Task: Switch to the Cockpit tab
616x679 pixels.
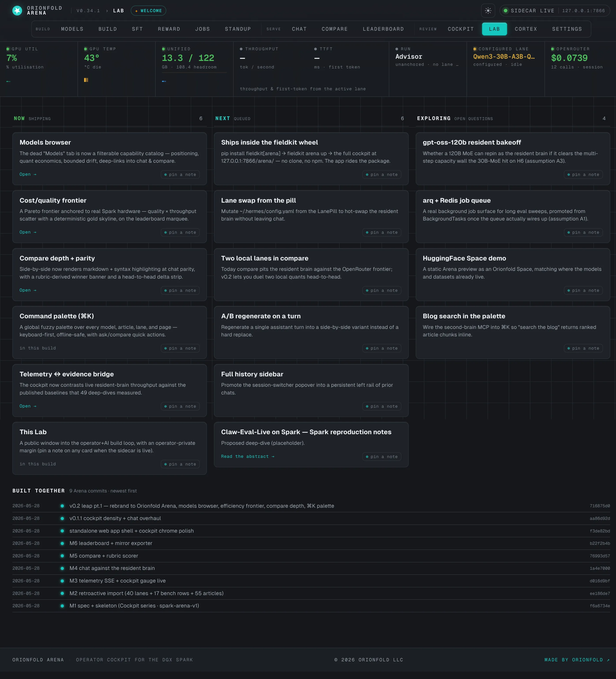Action: (461, 29)
